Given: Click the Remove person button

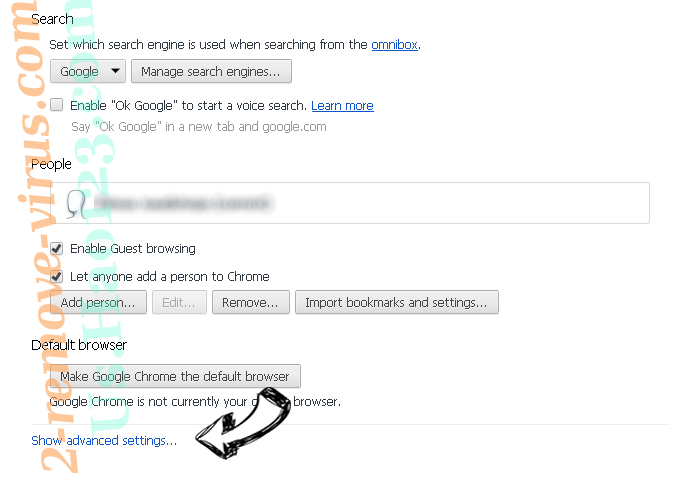Looking at the screenshot, I should pos(251,302).
